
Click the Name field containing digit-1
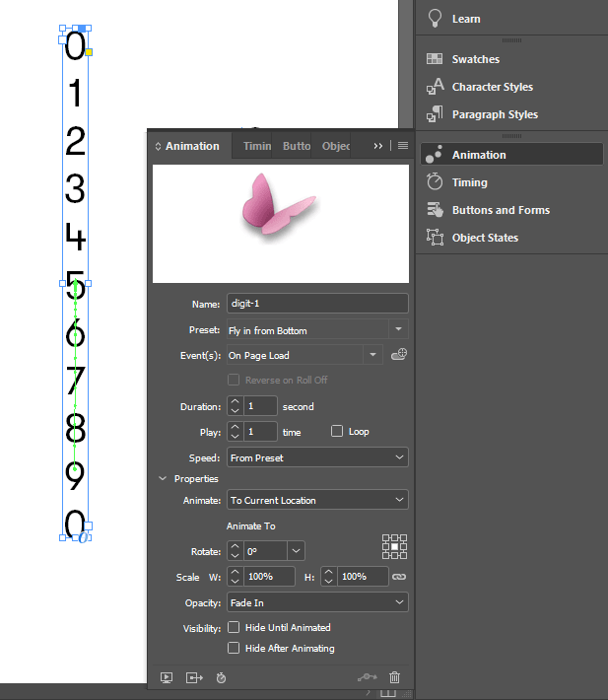316,304
